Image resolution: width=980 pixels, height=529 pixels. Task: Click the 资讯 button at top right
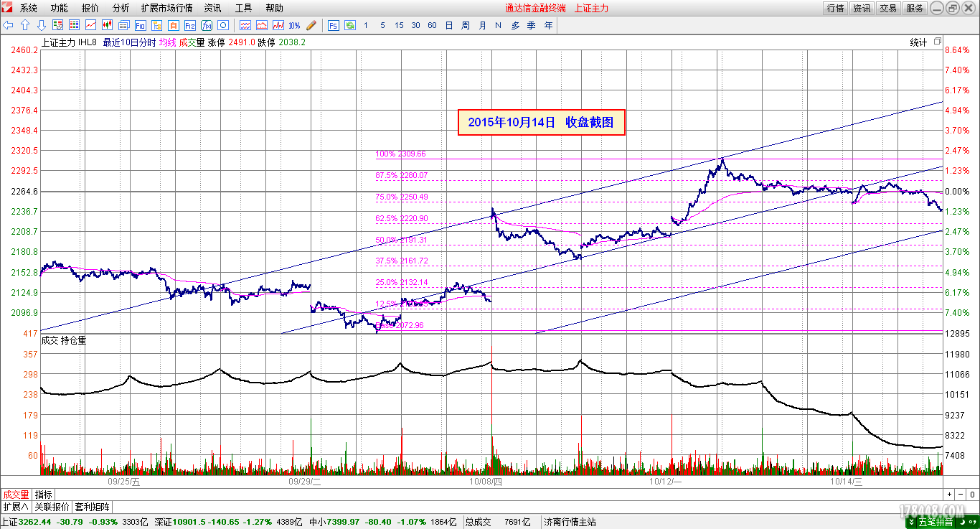click(x=862, y=8)
